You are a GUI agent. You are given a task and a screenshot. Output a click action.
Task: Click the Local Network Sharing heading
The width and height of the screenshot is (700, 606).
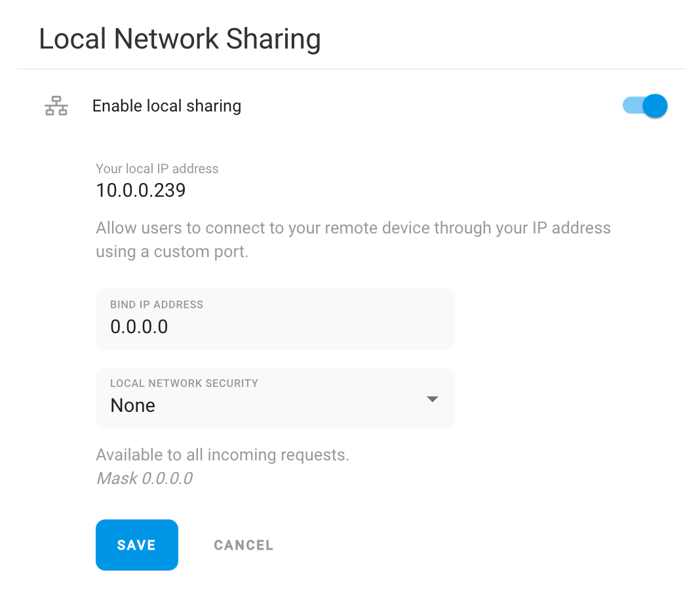pos(180,39)
